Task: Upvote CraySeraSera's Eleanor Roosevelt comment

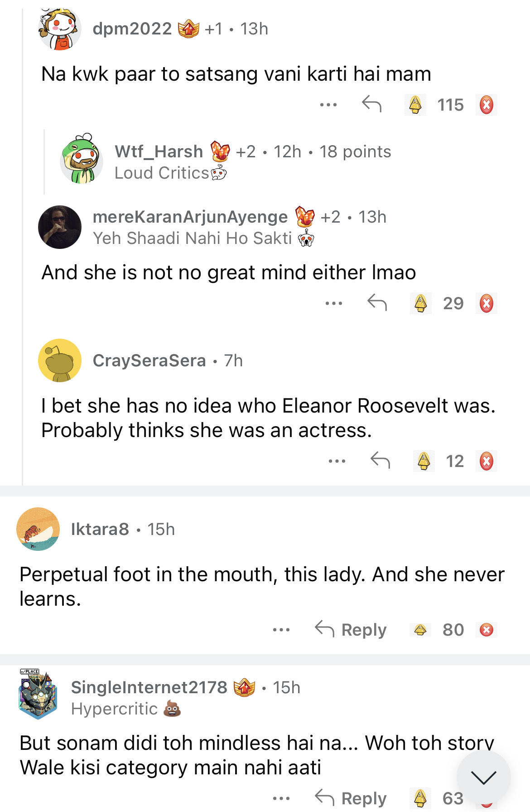Action: pos(424,461)
